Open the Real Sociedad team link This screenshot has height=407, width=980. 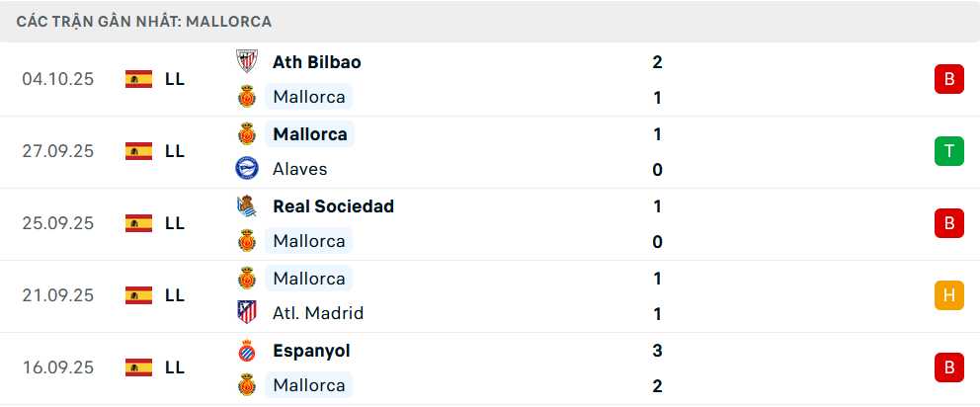point(333,206)
